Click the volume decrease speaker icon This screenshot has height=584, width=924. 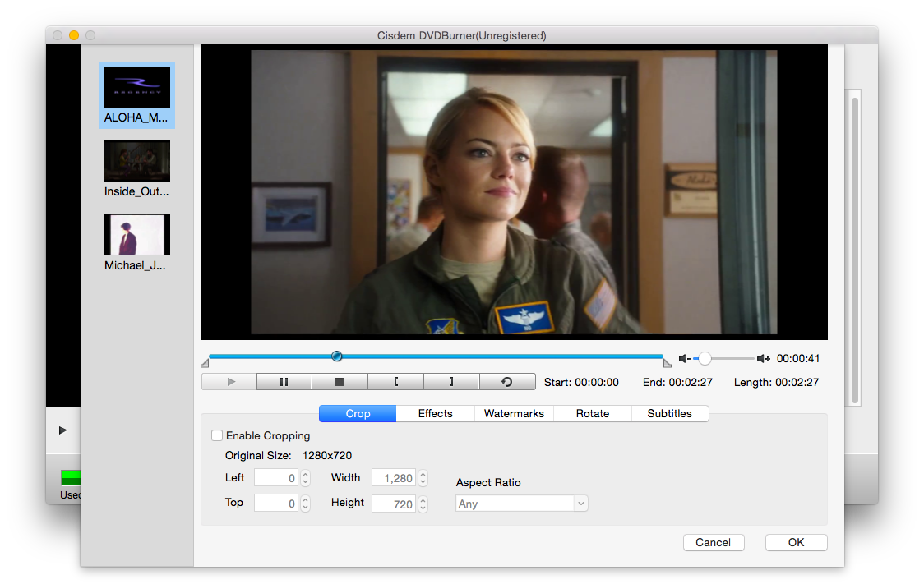(x=684, y=358)
